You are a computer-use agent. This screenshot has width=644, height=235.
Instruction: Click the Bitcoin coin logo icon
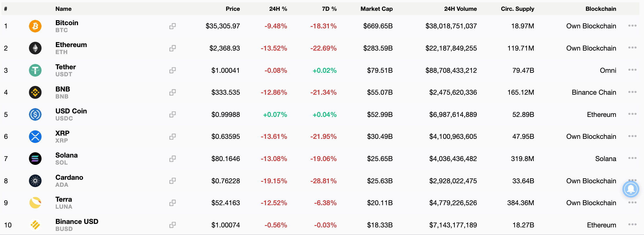pyautogui.click(x=35, y=26)
